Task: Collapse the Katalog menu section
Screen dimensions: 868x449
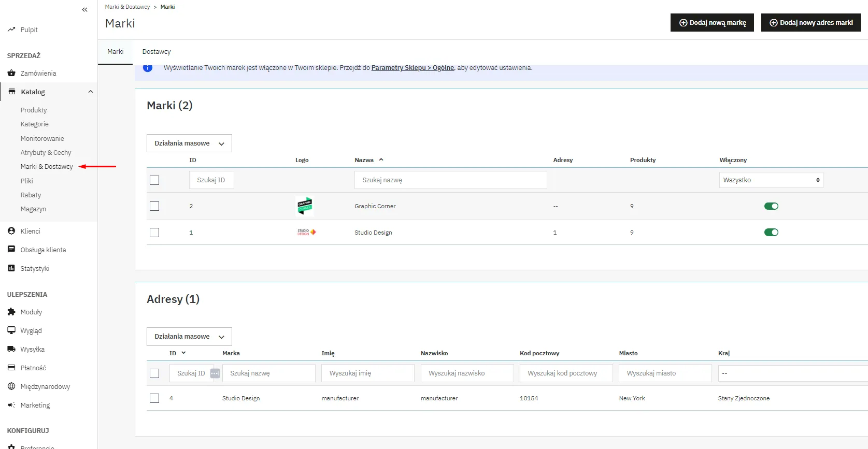Action: [x=91, y=92]
